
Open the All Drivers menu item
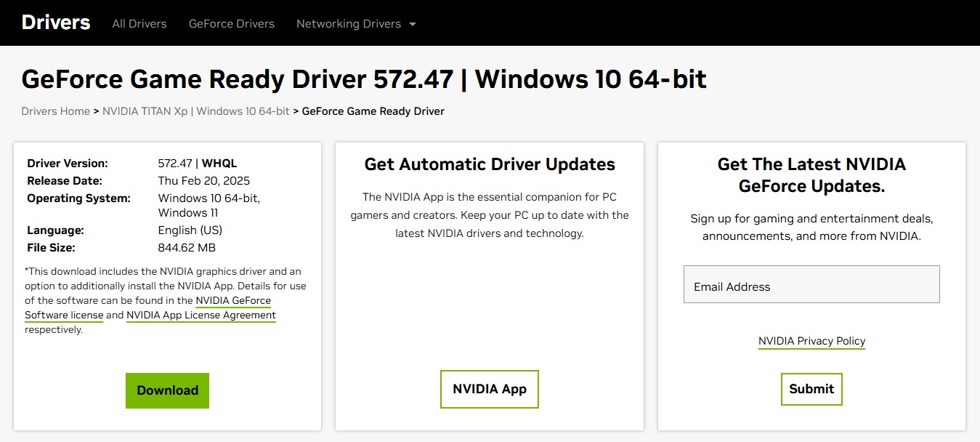[139, 23]
